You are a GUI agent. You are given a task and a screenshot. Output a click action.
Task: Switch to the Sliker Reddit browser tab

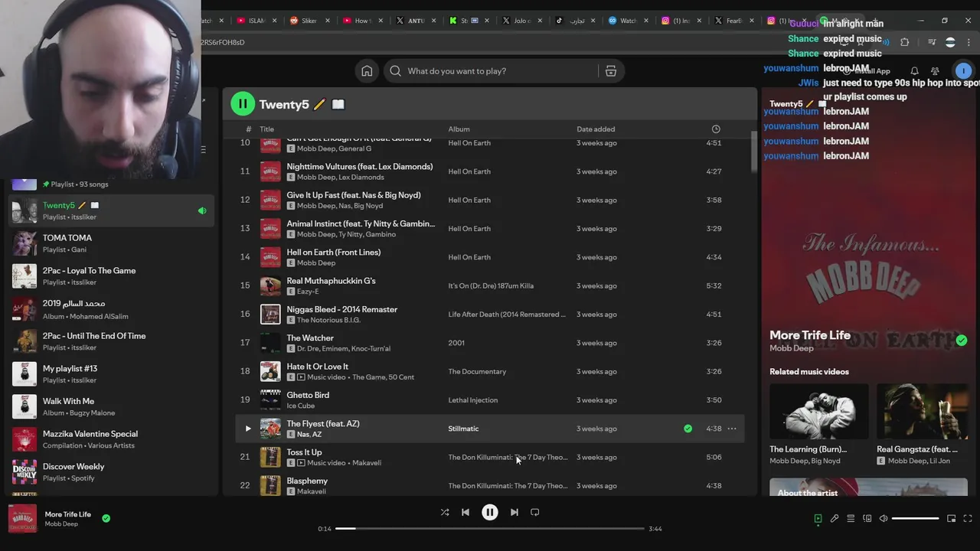click(309, 21)
